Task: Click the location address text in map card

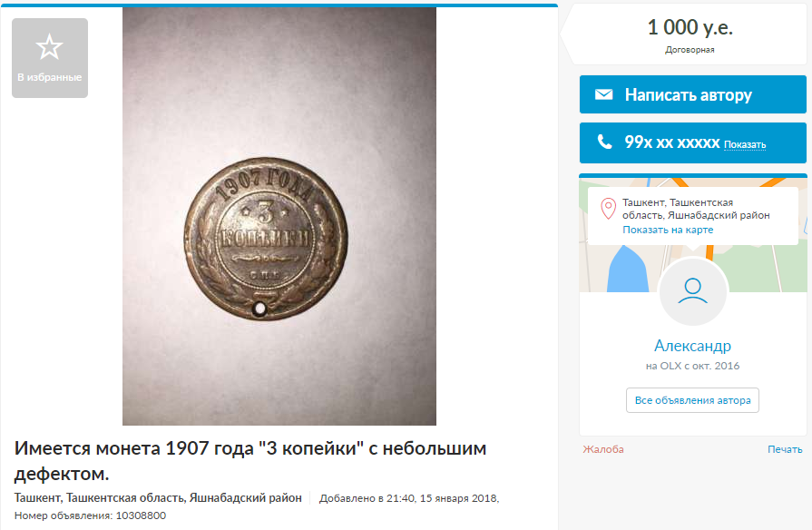Action: tap(696, 209)
